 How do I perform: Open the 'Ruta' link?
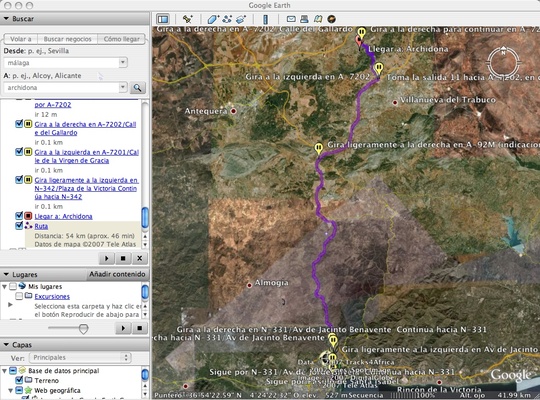[x=41, y=226]
